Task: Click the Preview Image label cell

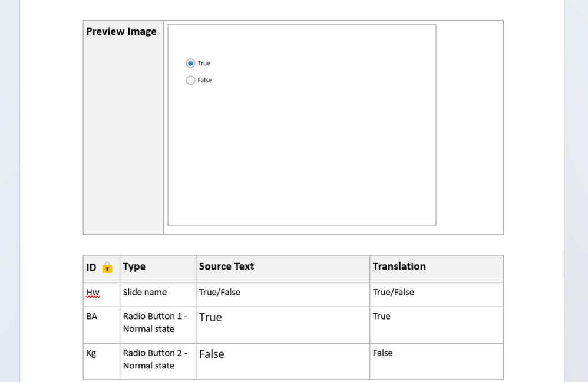Action: pyautogui.click(x=121, y=32)
